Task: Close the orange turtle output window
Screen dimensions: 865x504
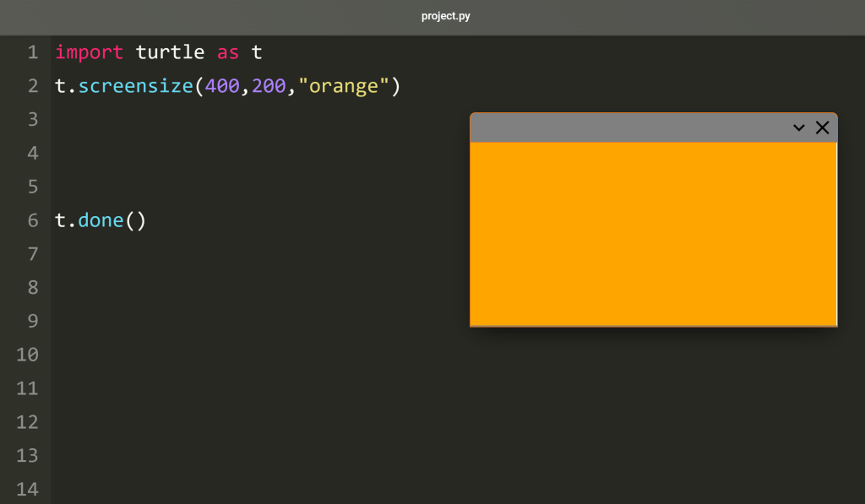Action: 822,127
